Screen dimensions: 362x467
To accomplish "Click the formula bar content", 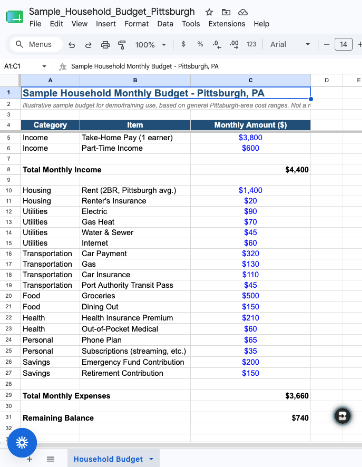I will [145, 66].
